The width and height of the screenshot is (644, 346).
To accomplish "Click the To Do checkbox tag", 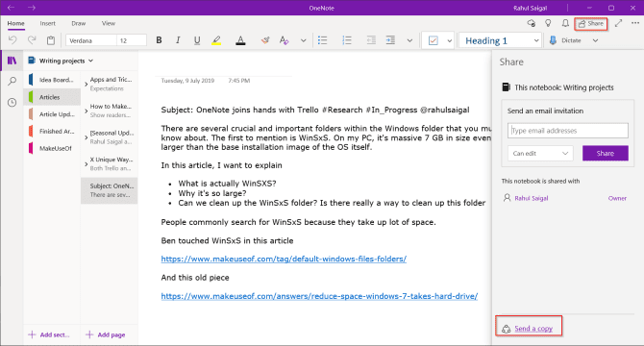I will [x=433, y=40].
